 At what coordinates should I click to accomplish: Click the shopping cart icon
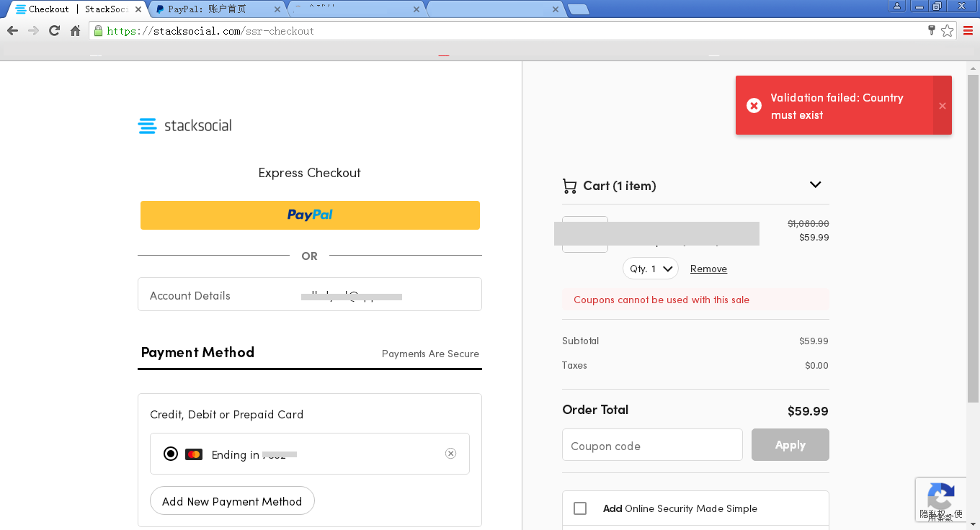(x=569, y=186)
